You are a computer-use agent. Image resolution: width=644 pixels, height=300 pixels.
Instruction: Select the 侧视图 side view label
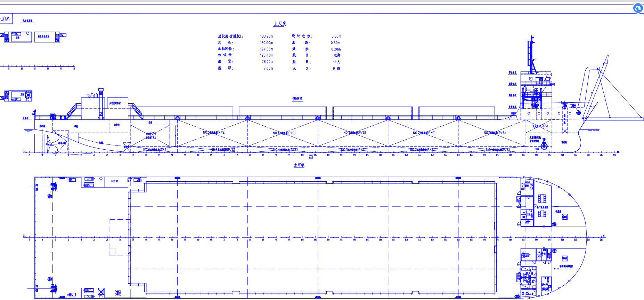click(297, 99)
